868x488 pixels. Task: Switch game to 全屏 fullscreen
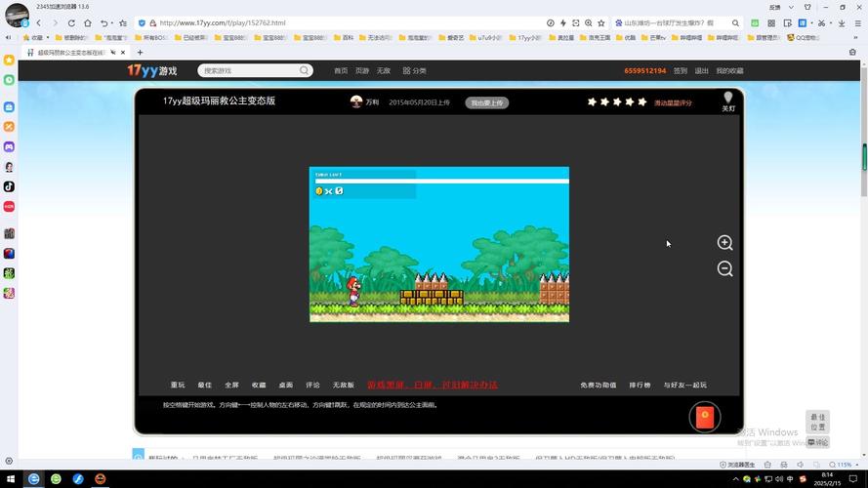pos(232,386)
